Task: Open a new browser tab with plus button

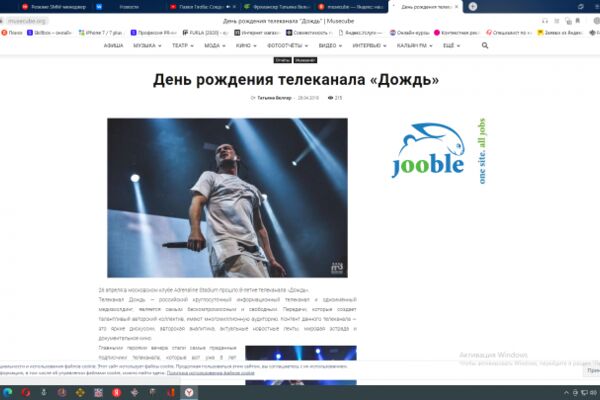Action: (x=473, y=7)
